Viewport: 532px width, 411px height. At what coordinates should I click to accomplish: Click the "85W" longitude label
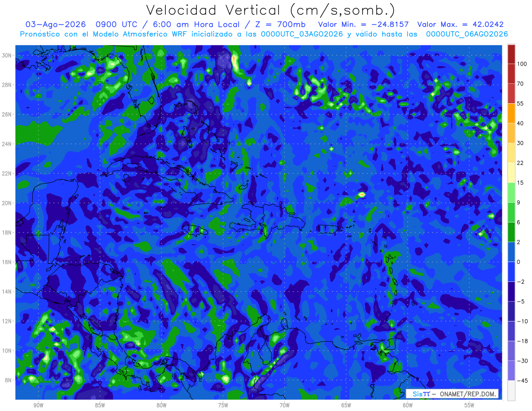(x=100, y=405)
